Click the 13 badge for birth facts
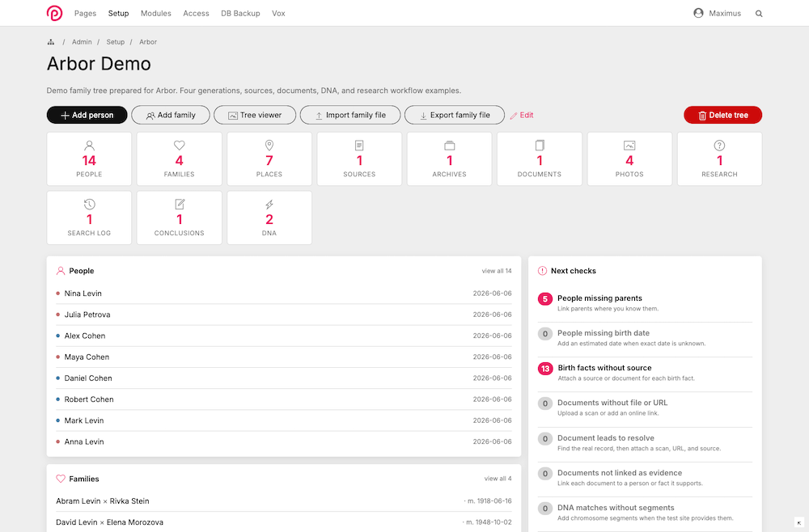Viewport: 809px width, 532px height. coord(544,369)
